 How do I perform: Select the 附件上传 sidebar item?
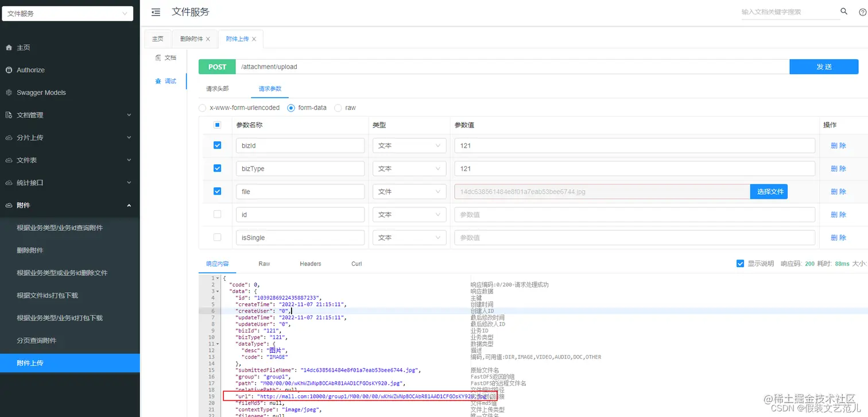[69, 363]
